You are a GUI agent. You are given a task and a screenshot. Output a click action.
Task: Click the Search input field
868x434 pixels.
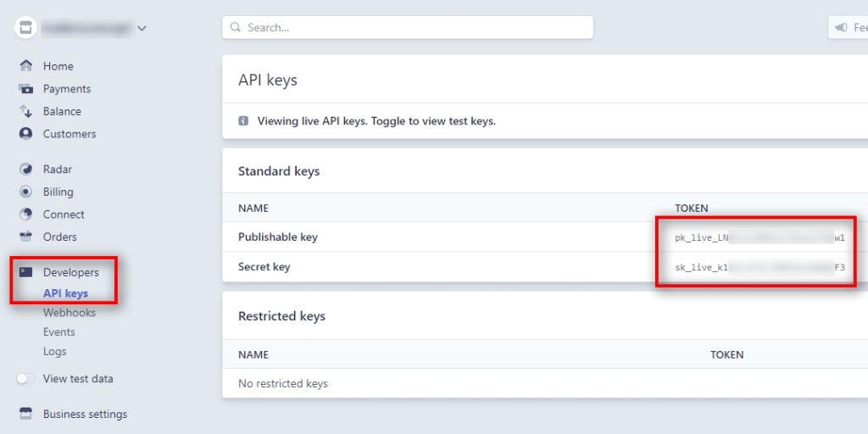tap(407, 27)
